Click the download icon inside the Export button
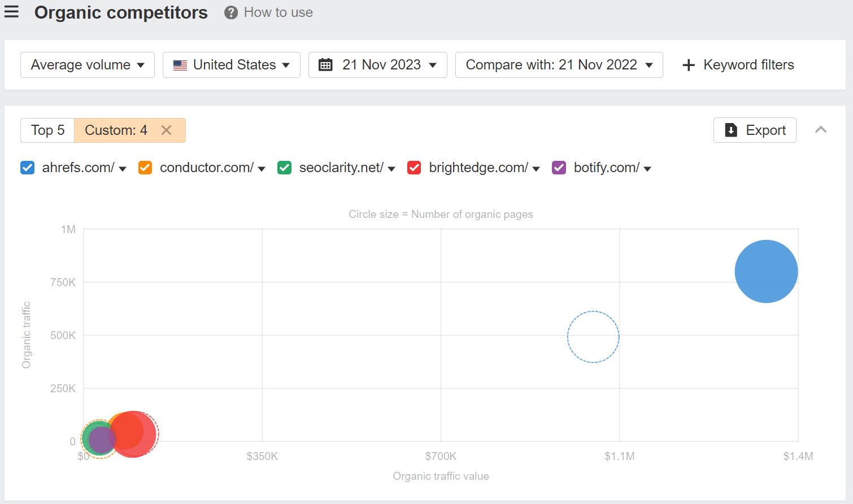The height and width of the screenshot is (504, 853). [x=731, y=130]
